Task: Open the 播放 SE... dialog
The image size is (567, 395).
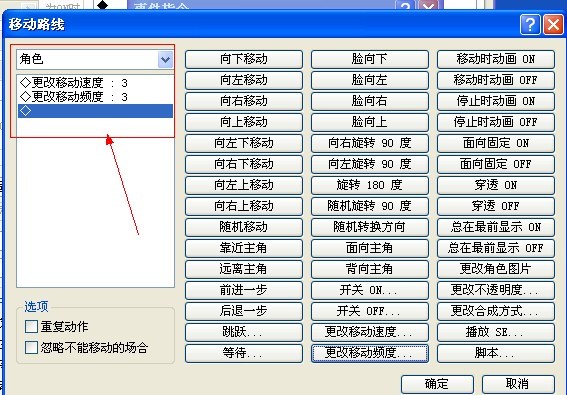Action: click(496, 332)
